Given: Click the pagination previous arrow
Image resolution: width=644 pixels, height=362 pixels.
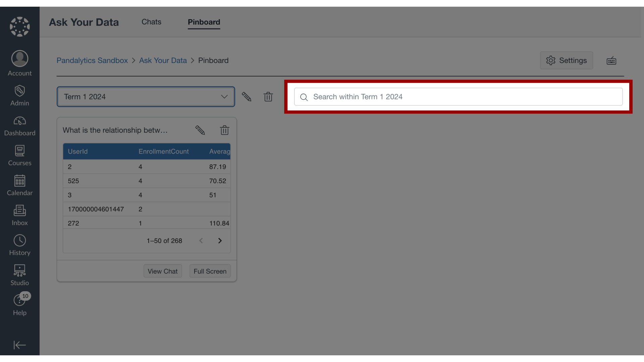Looking at the screenshot, I should click(x=201, y=240).
